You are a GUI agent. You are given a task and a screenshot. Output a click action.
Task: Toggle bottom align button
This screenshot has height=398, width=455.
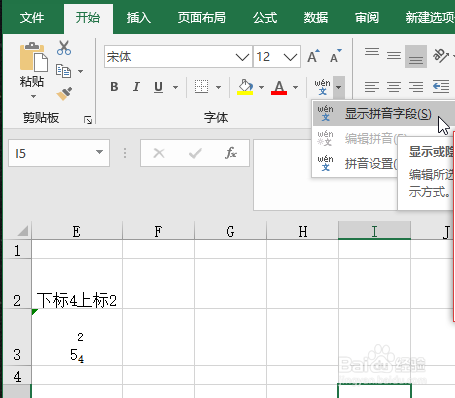tap(416, 56)
